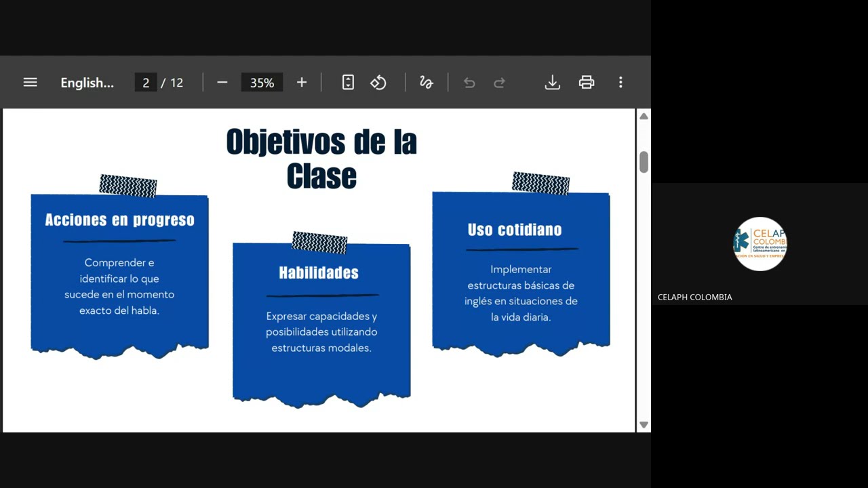Rotate the document counterclockwise
This screenshot has height=488, width=868.
click(x=378, y=82)
